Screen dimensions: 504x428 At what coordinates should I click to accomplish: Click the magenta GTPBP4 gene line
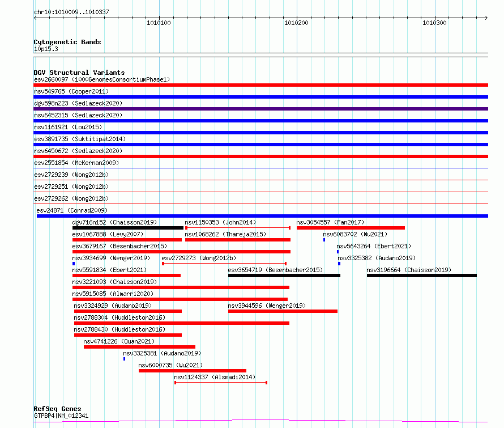(260, 421)
